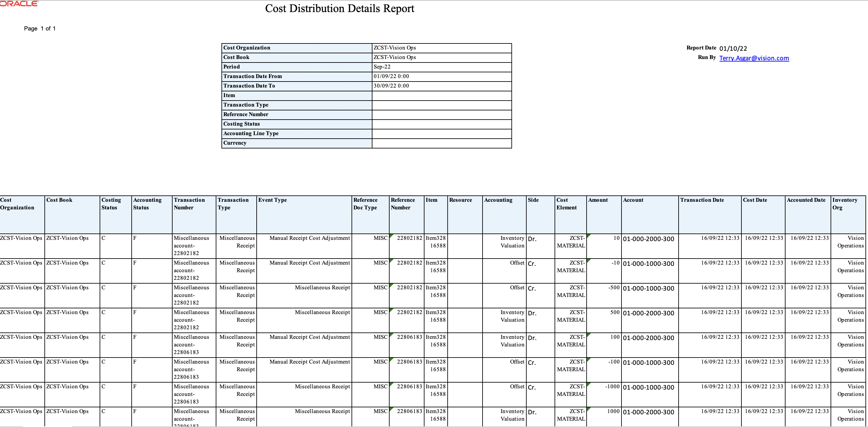Screen dimensions: 868x427
Task: Select the amount -100 cell
Action: tap(604, 370)
